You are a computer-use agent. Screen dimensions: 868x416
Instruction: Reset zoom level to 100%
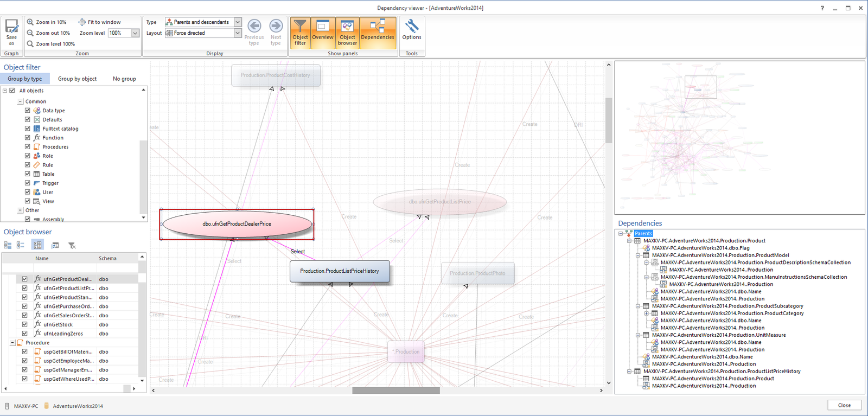click(x=51, y=44)
